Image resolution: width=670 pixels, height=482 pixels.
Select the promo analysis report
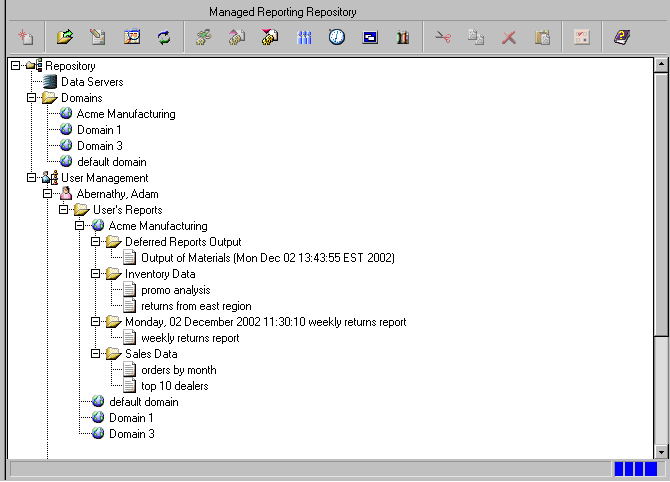pyautogui.click(x=176, y=290)
